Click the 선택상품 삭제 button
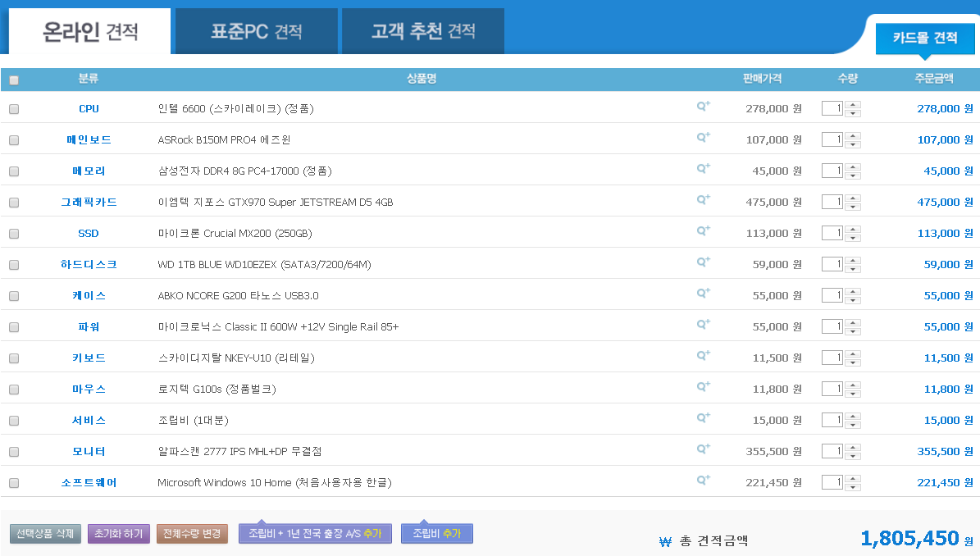Screen dimensions: 980x556 tap(44, 533)
